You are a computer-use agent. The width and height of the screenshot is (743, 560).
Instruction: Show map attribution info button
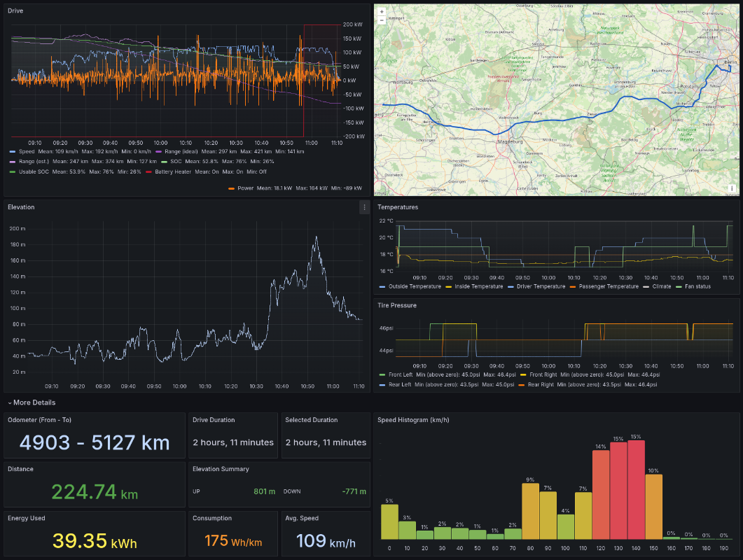[x=732, y=188]
